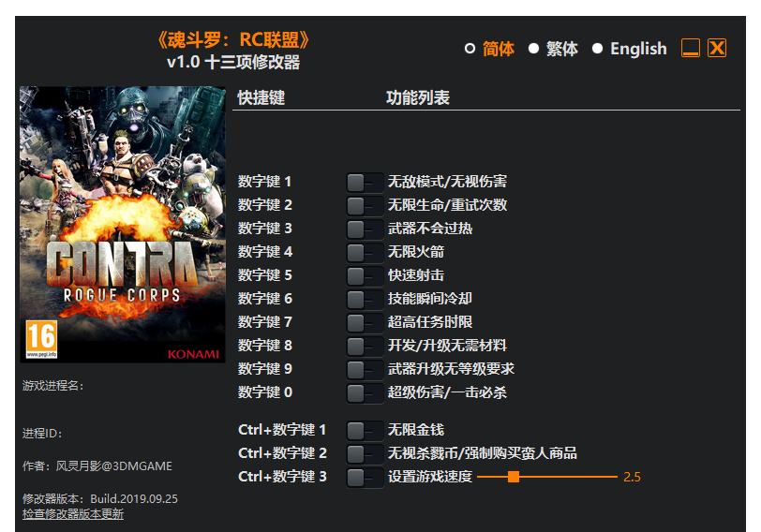This screenshot has height=532, width=761.
Task: Click Ctrl+数字键 3 hotkey label
Action: (x=282, y=477)
